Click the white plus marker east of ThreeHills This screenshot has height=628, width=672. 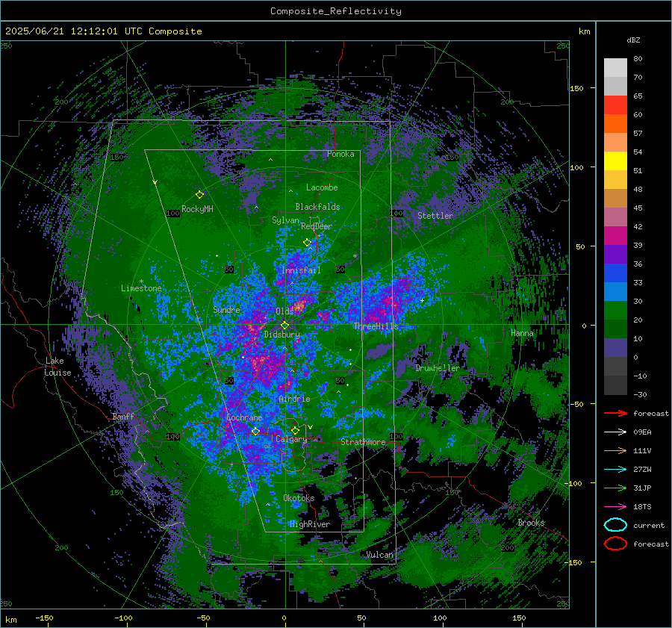pos(422,300)
